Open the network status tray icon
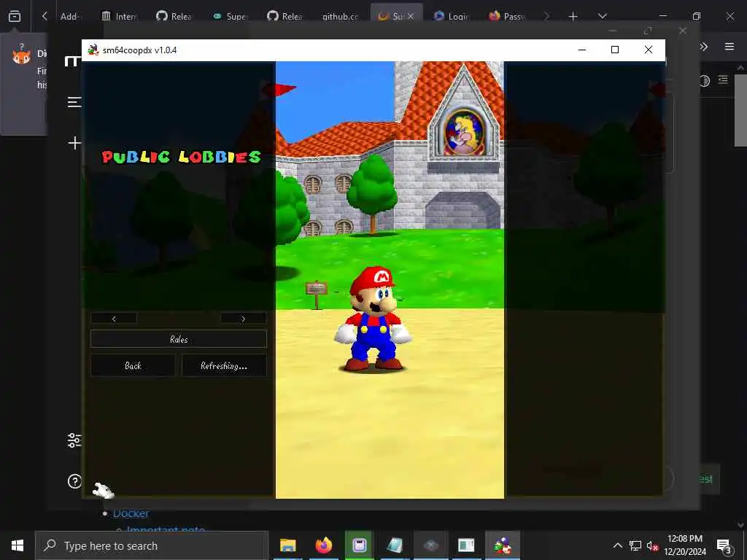 [x=635, y=545]
